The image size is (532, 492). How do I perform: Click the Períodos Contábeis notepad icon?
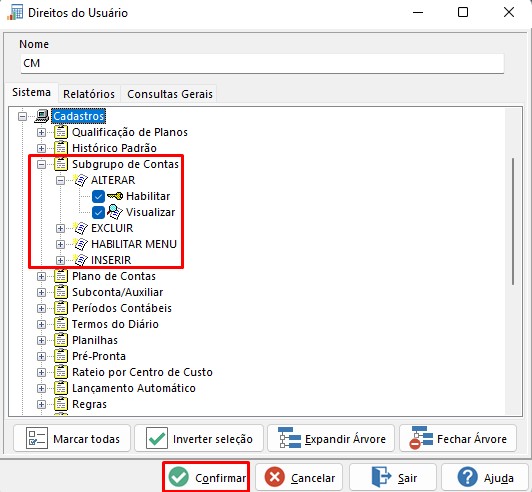[x=61, y=308]
